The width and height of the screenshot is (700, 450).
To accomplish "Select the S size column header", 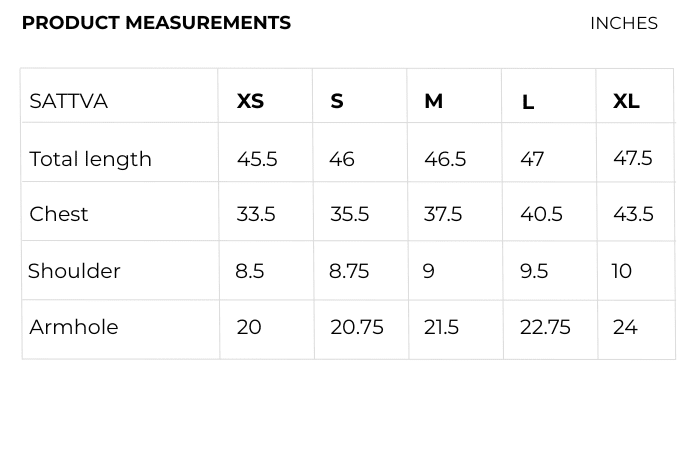I will (x=337, y=101).
